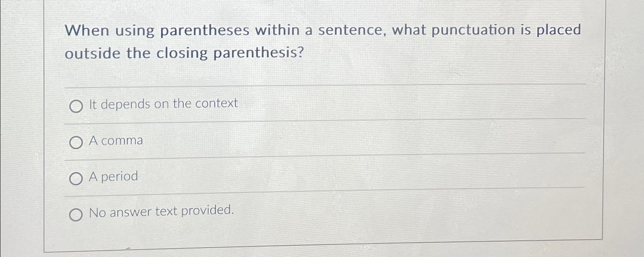Click the answer text "A period"
The image size is (644, 257).
click(113, 177)
